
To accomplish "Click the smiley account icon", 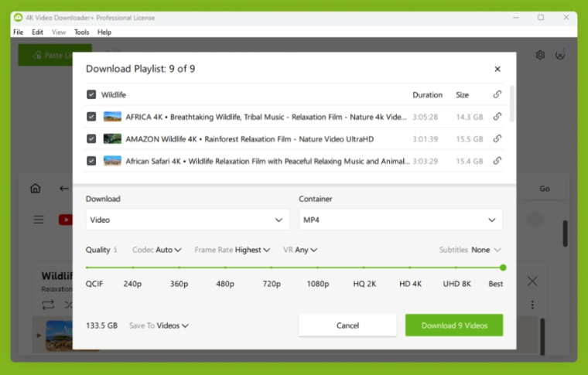I will (560, 55).
